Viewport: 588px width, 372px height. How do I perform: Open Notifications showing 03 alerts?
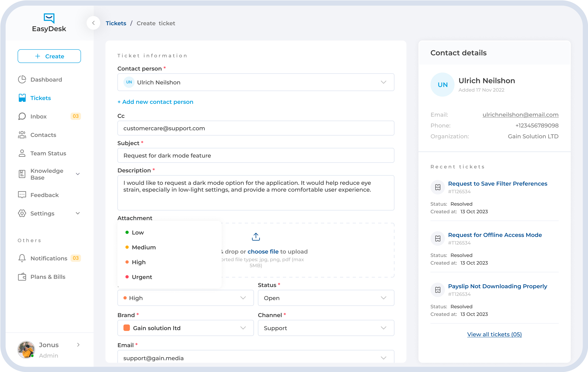48,258
